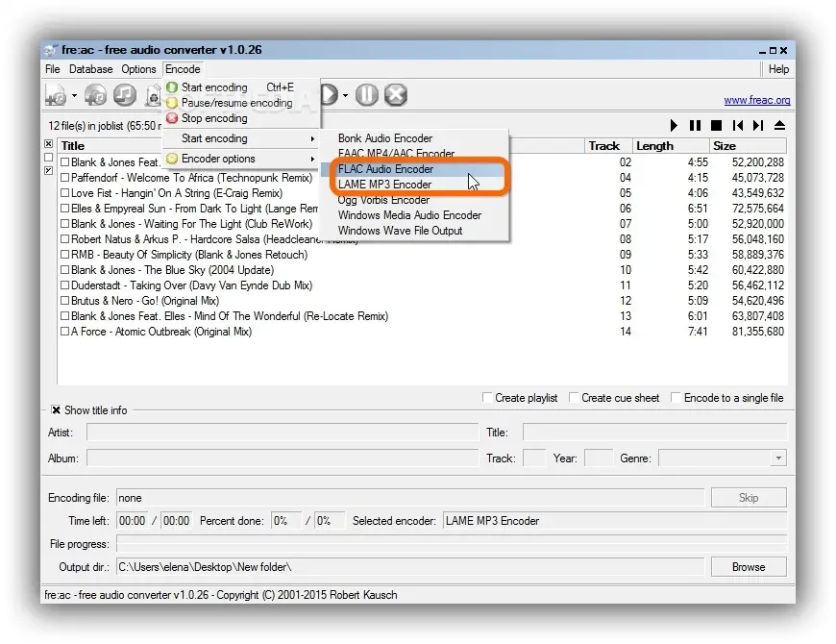Tick the Create cue sheet checkbox
836x644 pixels.
pos(575,398)
